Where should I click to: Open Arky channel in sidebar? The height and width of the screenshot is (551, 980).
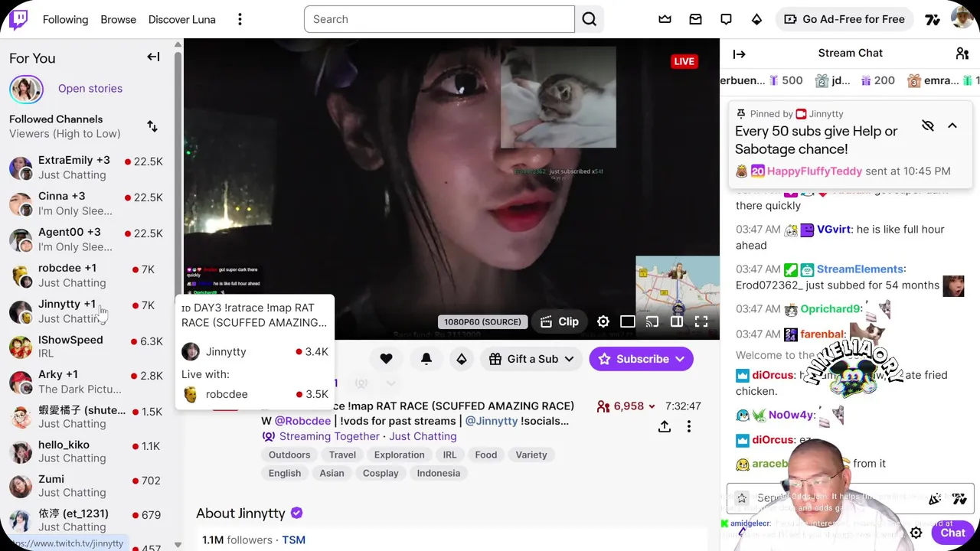tap(86, 382)
